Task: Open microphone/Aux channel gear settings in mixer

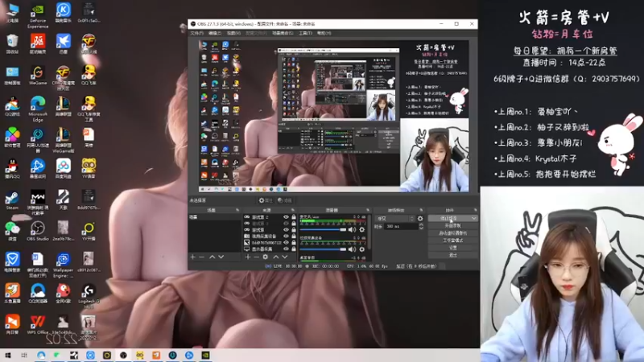Action: coord(361,230)
